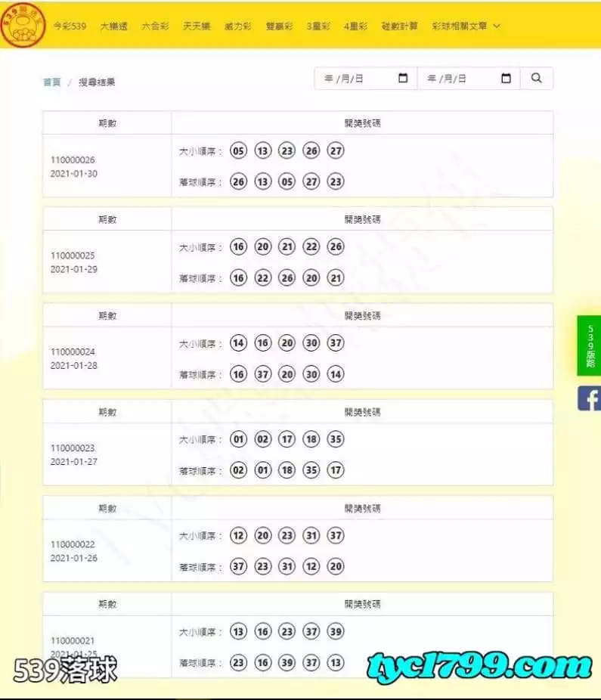Screen dimensions: 601x700
Task: Select draw number 110000021
Action: pos(73,640)
